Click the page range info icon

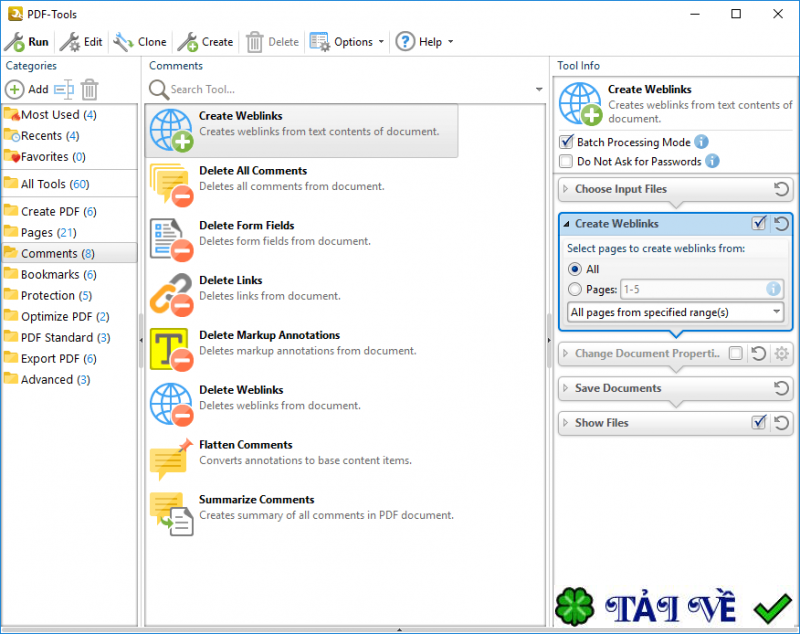tap(773, 289)
